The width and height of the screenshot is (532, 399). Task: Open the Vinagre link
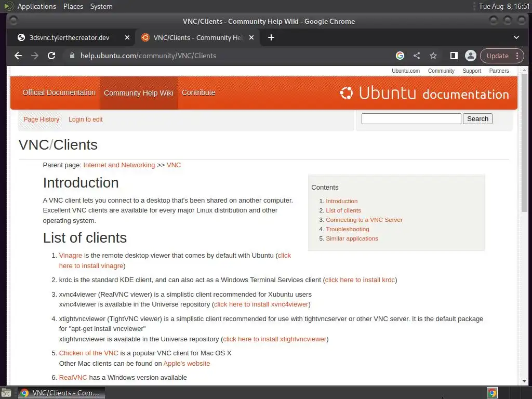pos(71,256)
